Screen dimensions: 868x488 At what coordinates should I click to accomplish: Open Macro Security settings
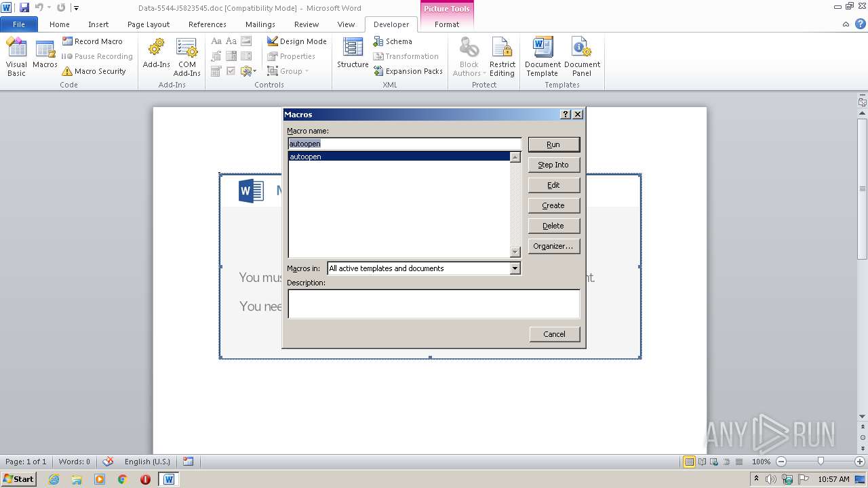(x=94, y=71)
